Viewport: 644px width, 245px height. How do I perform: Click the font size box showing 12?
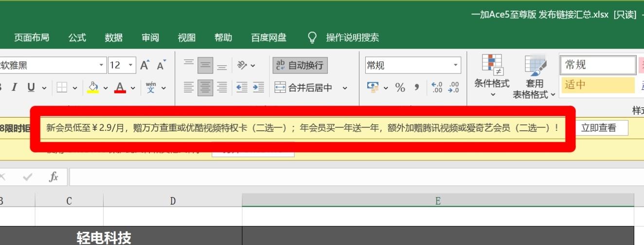point(117,65)
